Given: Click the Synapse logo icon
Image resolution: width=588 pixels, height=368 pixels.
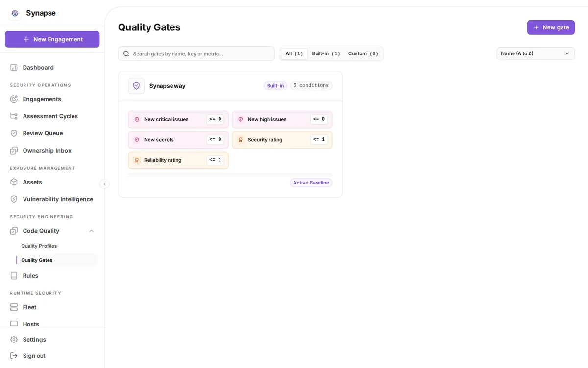Looking at the screenshot, I should coord(15,13).
